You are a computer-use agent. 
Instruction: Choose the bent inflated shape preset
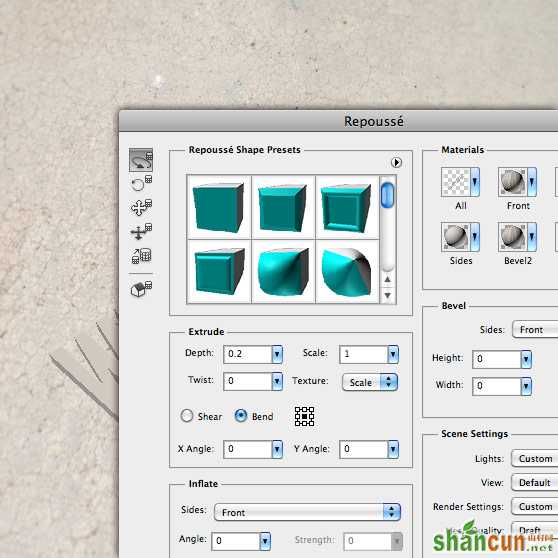tap(283, 272)
